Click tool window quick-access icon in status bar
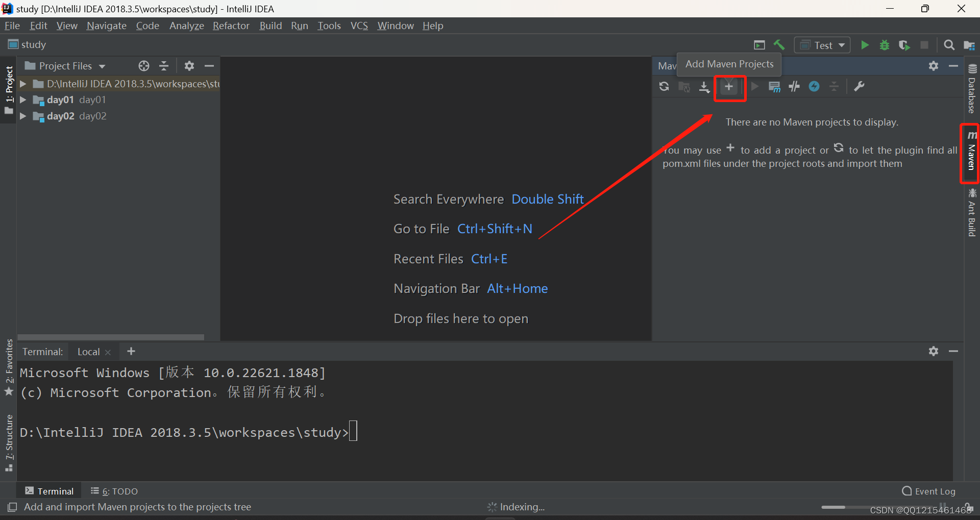The image size is (980, 520). pyautogui.click(x=12, y=507)
